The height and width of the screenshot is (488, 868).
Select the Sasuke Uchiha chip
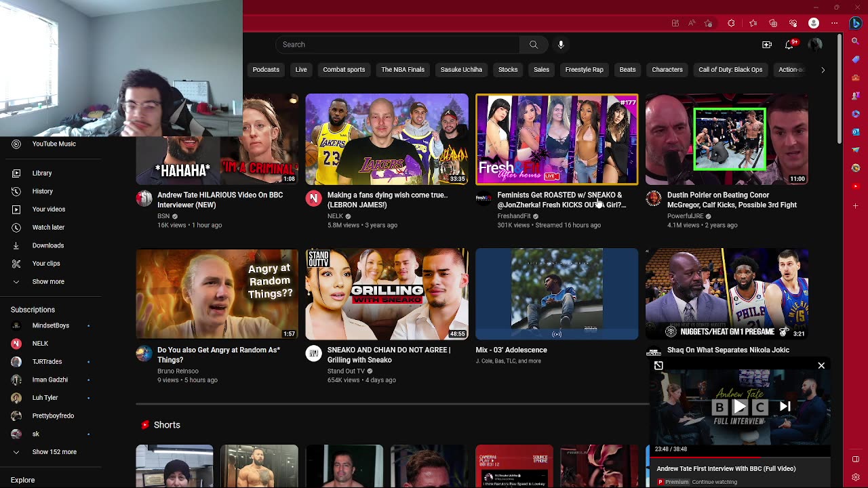[461, 70]
